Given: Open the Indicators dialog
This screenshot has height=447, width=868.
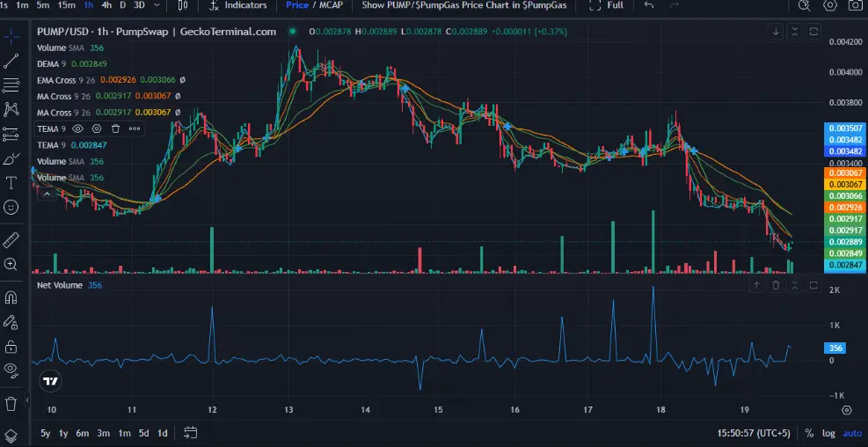Looking at the screenshot, I should pos(238,5).
